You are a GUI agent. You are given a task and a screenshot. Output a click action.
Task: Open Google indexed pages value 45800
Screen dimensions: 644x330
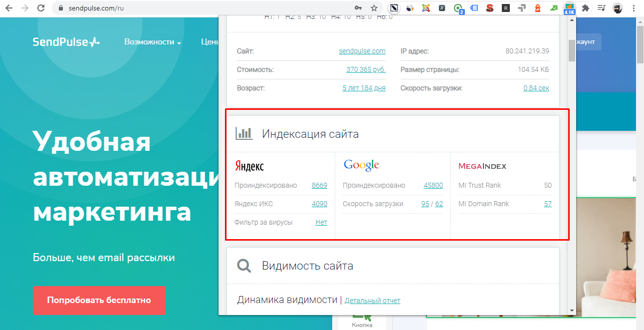tap(433, 185)
